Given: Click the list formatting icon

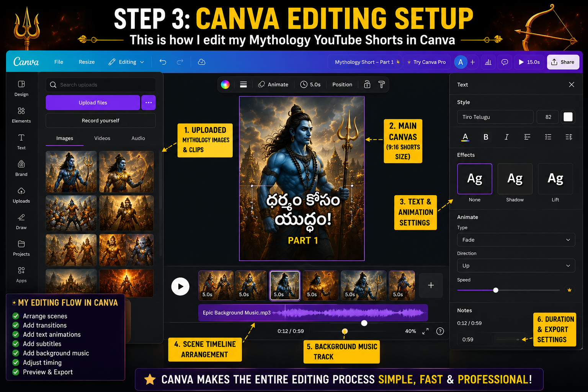Looking at the screenshot, I should coord(548,137).
